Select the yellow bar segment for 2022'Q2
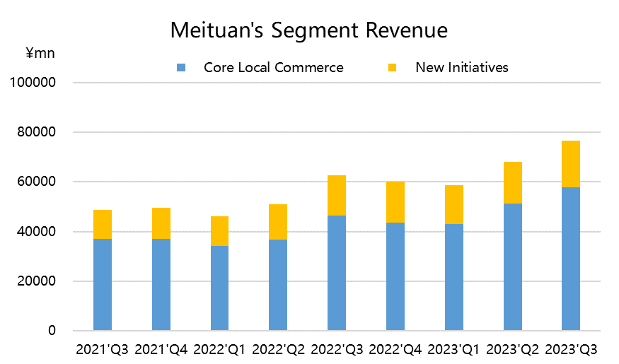The height and width of the screenshot is (364, 619). pos(278,222)
